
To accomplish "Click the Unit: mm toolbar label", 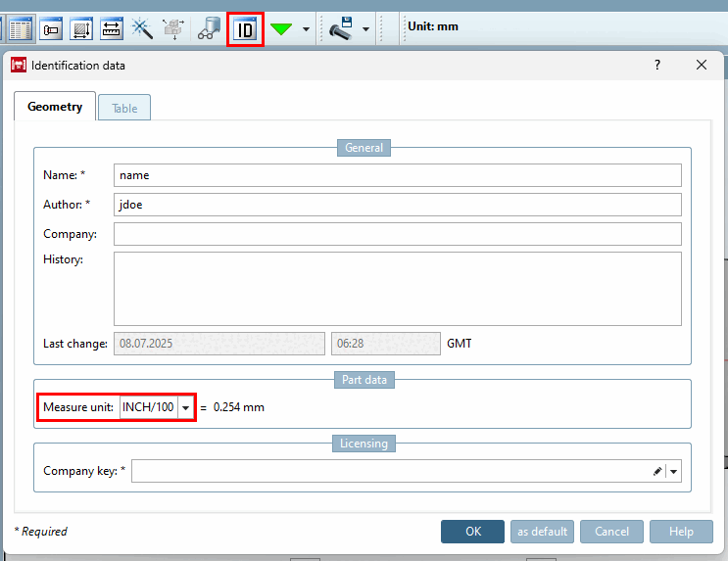I will coord(433,26).
